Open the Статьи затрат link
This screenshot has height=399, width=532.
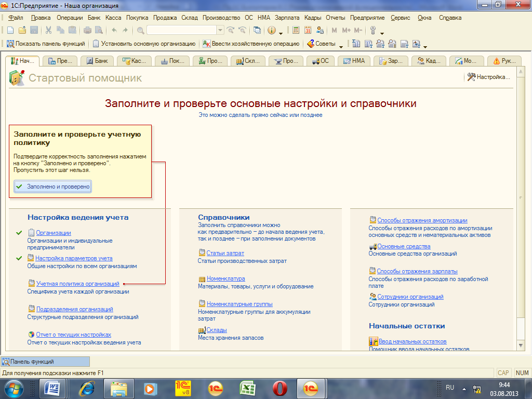(x=225, y=253)
